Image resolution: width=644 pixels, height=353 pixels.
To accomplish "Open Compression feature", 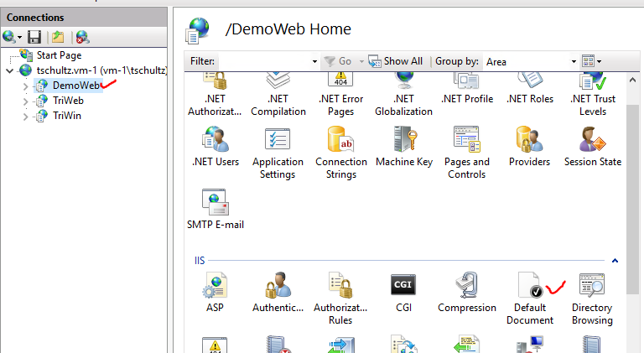I will [467, 292].
